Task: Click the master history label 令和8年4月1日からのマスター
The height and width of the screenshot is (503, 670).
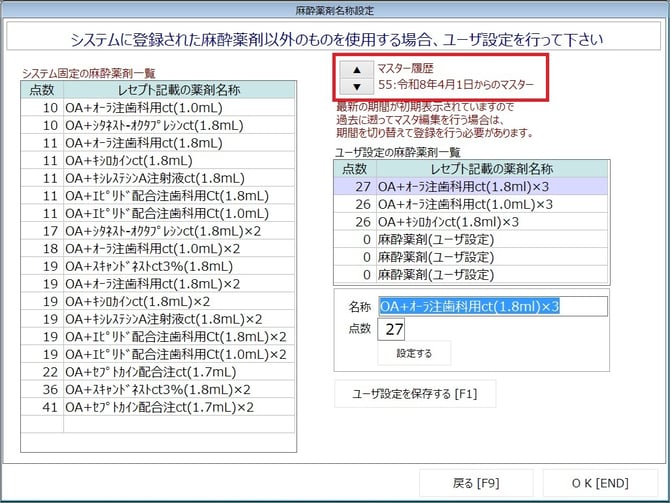Action: pos(455,86)
